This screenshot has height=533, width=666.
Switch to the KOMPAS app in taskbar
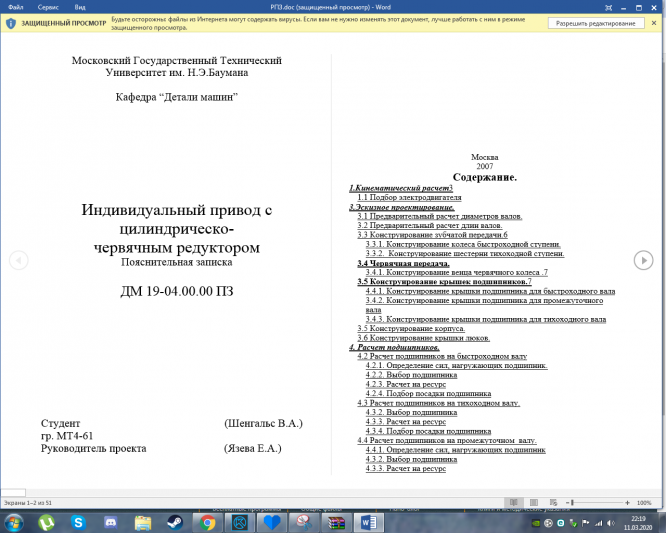click(x=240, y=522)
